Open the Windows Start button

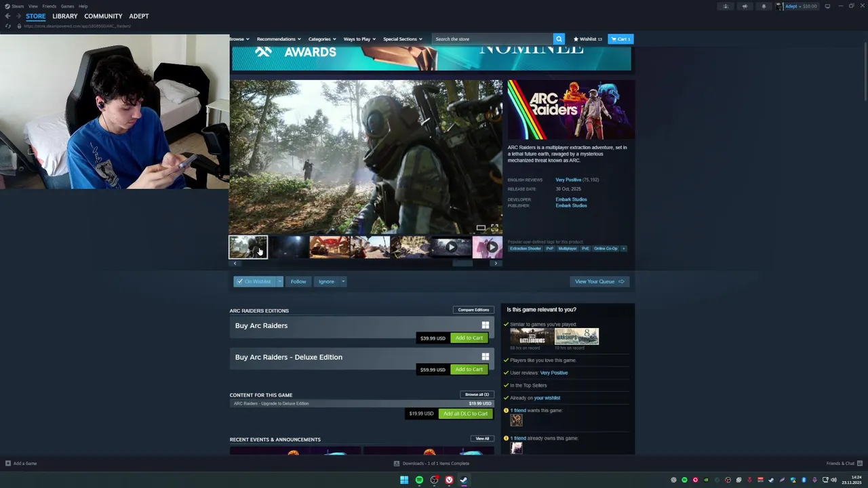tap(404, 480)
